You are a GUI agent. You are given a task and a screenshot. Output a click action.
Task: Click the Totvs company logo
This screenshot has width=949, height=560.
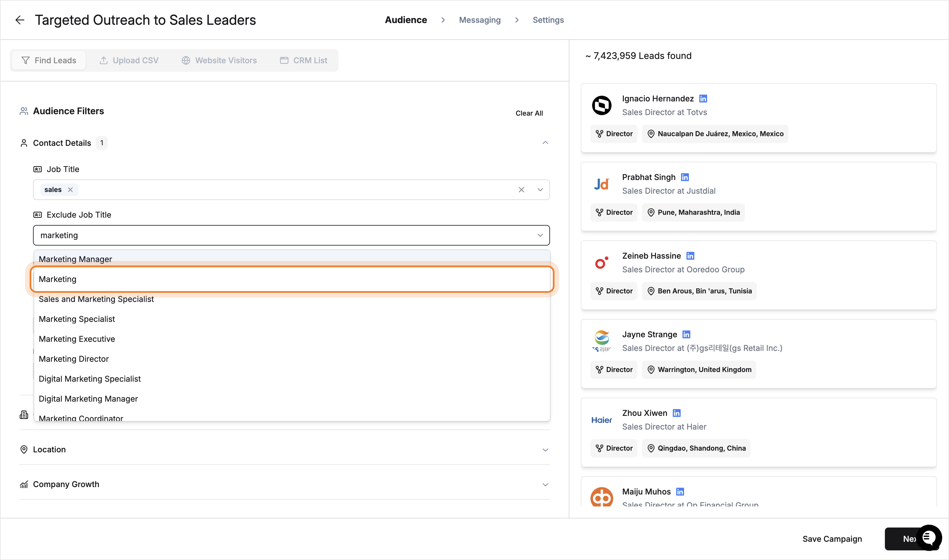(x=602, y=105)
